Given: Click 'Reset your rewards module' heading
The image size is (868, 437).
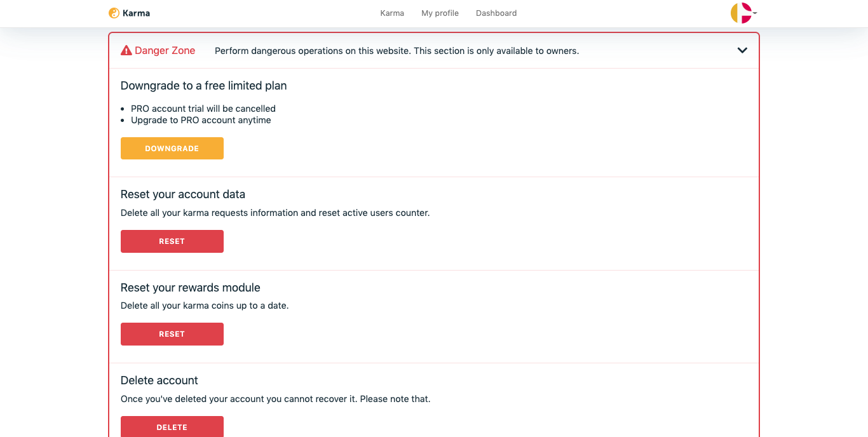Looking at the screenshot, I should (x=191, y=288).
